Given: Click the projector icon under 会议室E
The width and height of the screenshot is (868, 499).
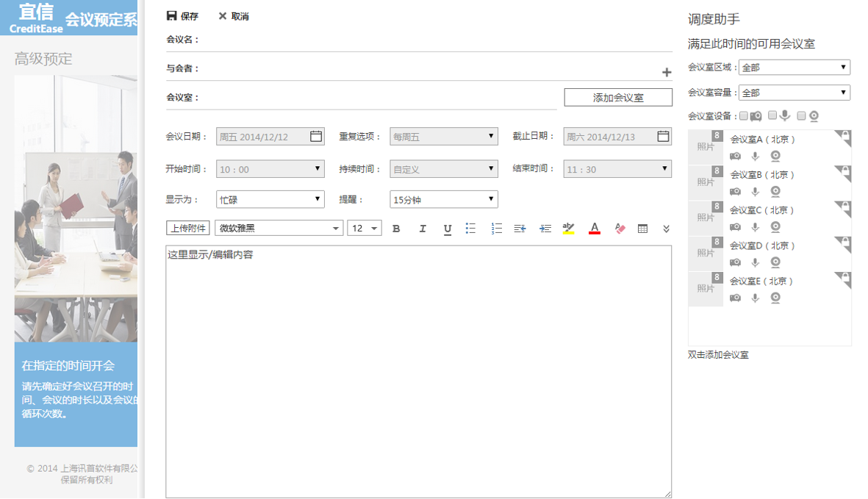Looking at the screenshot, I should click(735, 298).
